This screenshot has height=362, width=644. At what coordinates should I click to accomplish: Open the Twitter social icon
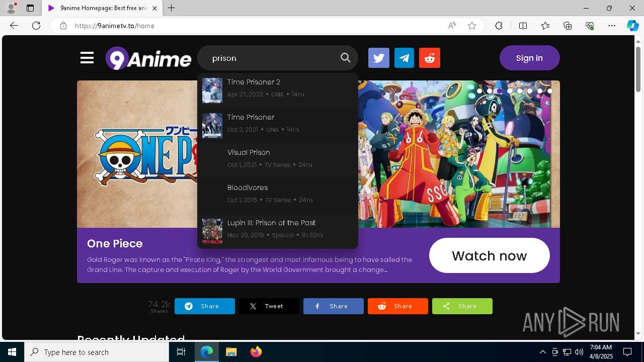[379, 58]
